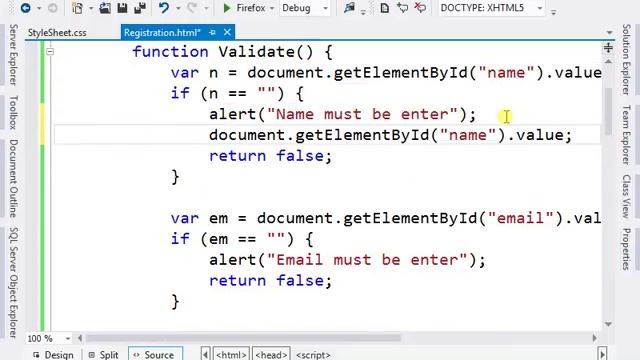Click the first return false statement

tap(271, 156)
